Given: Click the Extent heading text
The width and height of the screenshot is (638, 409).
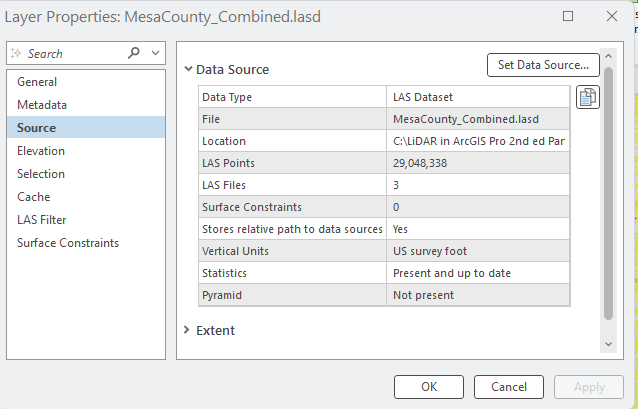Looking at the screenshot, I should coord(215,330).
